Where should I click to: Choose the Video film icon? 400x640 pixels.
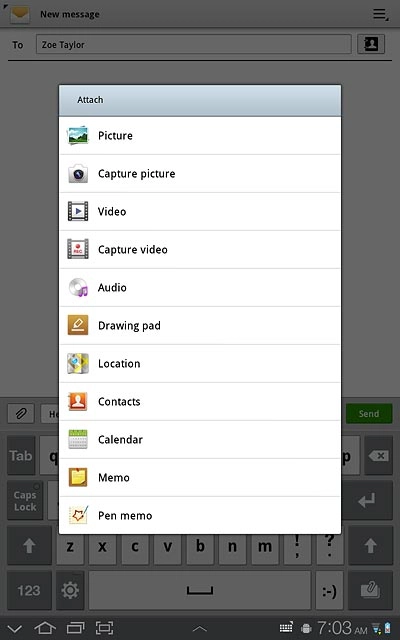point(78,211)
